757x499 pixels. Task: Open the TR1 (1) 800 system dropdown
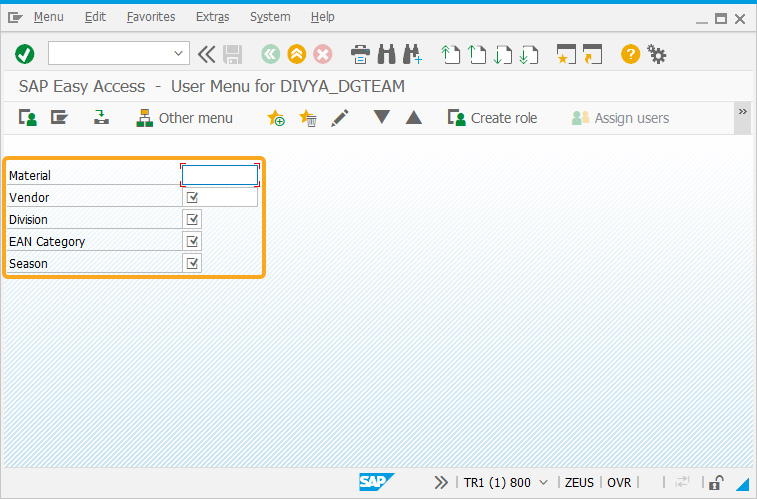[505, 483]
